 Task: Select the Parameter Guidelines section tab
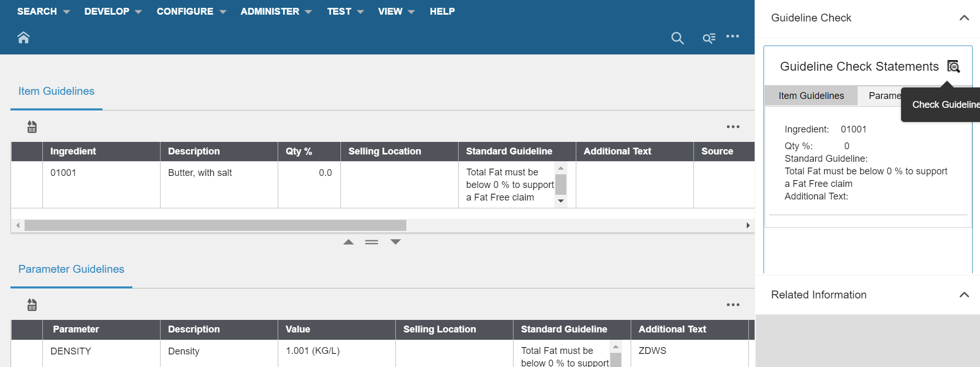(x=71, y=269)
